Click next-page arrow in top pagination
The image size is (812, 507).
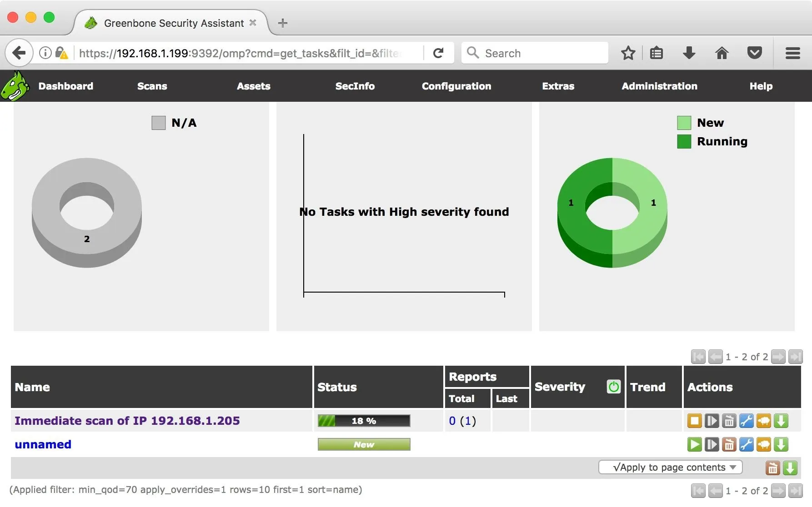[x=778, y=357]
